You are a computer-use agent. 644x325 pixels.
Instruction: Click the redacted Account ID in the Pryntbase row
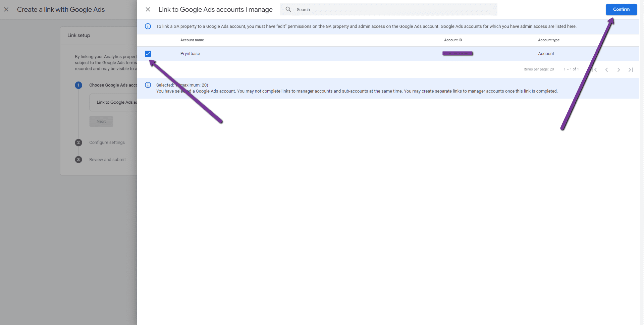458,54
